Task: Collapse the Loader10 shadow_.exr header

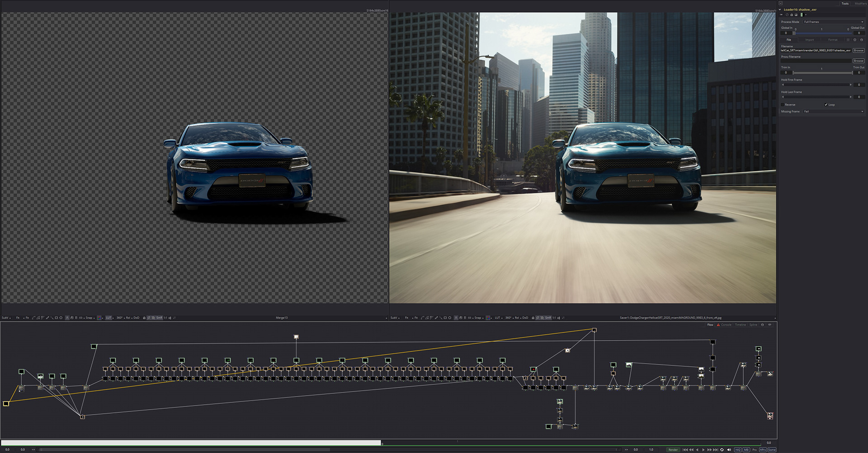Action: (780, 9)
